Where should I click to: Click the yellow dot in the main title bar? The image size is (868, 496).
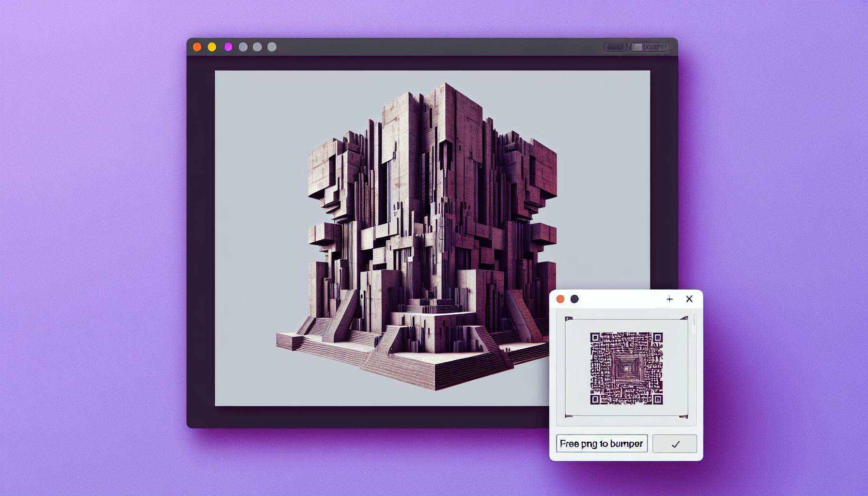(x=212, y=47)
